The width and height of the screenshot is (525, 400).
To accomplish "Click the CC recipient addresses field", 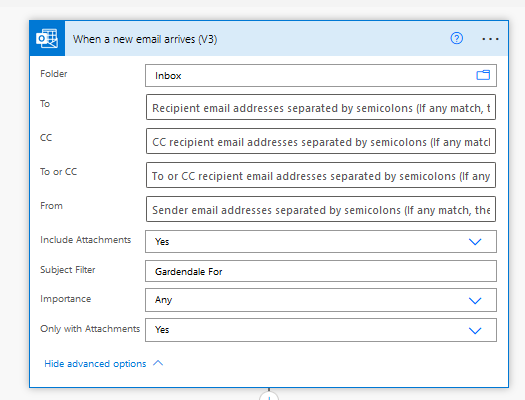I will tap(321, 141).
